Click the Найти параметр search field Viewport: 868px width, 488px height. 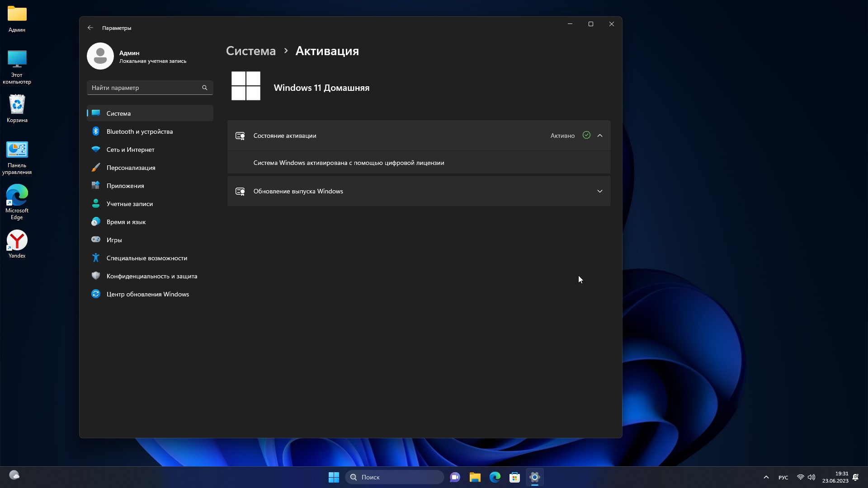pyautogui.click(x=145, y=88)
